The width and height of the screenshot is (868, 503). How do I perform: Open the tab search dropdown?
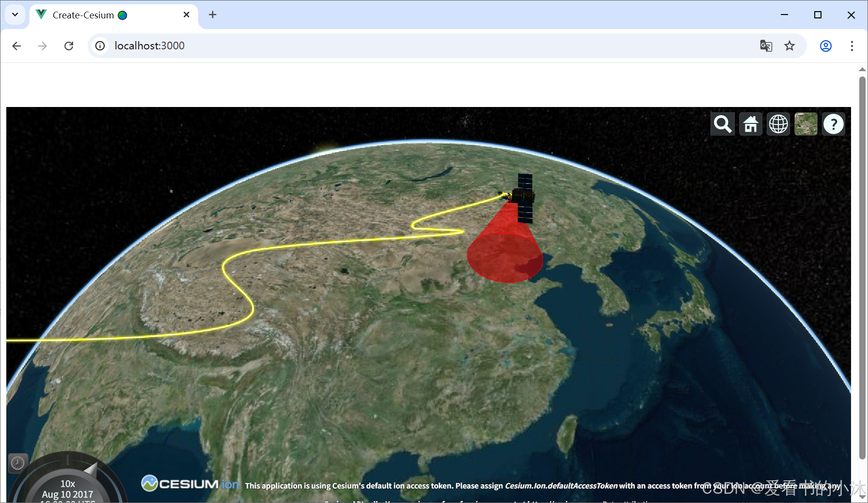(x=15, y=15)
